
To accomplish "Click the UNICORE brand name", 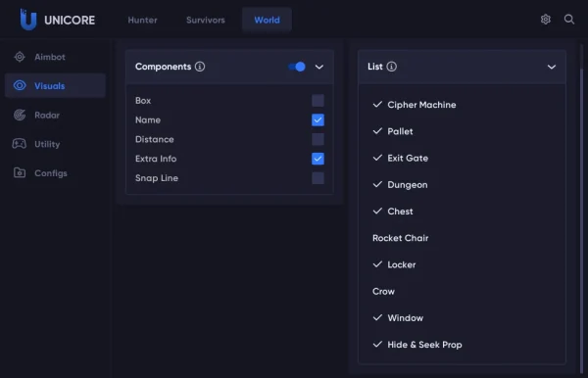I will (70, 20).
